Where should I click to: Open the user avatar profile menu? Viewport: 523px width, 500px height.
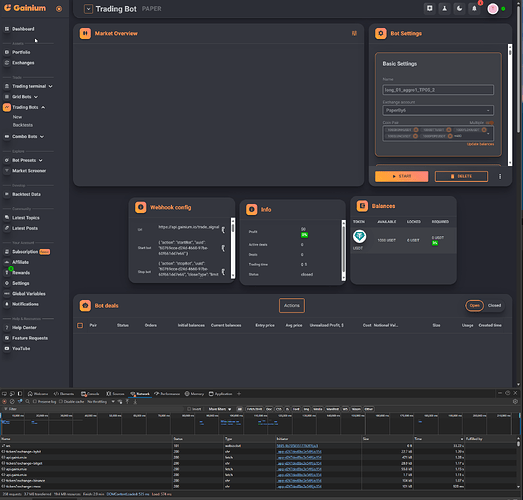click(x=493, y=9)
